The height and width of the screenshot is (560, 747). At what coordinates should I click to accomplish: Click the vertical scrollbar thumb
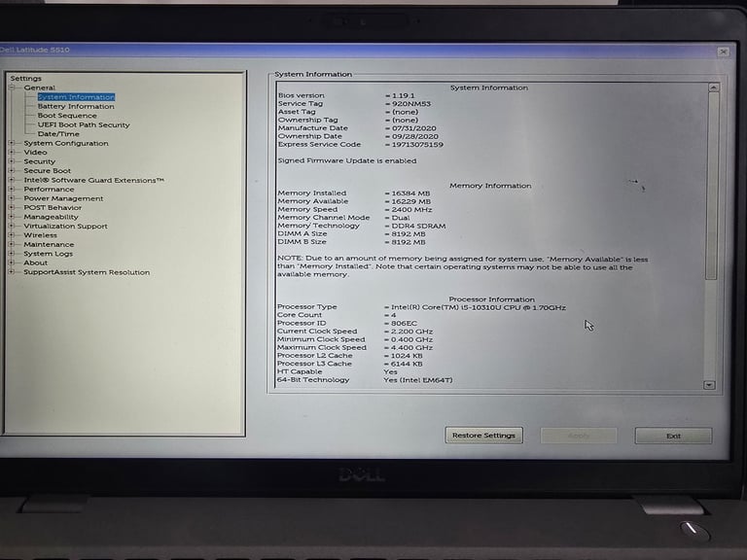(712, 186)
